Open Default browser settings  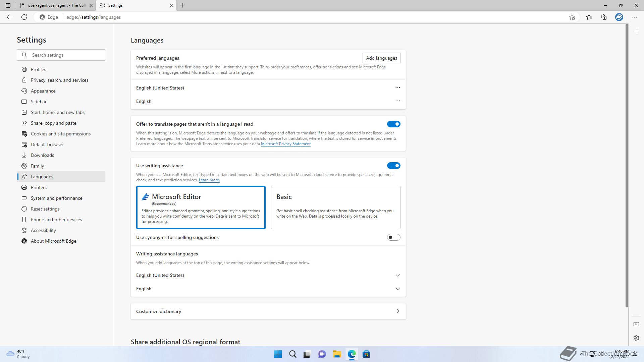[61, 144]
